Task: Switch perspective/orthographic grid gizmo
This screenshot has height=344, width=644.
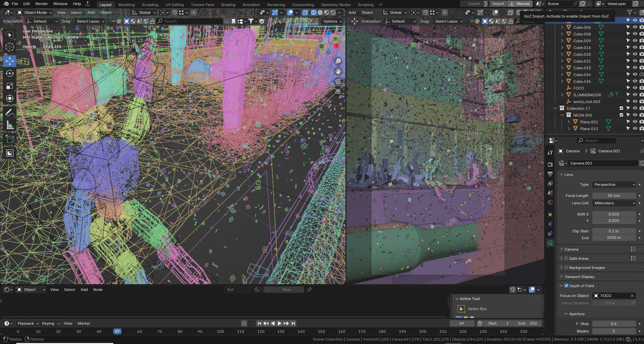Action: coord(338,92)
